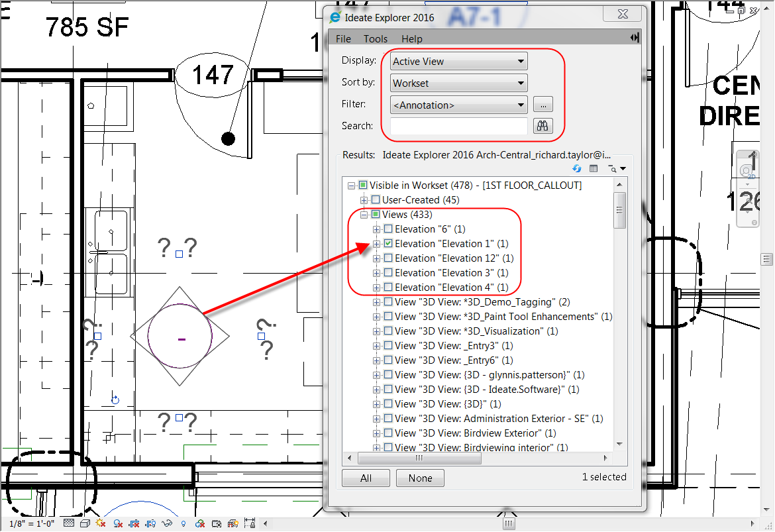Click the results list vertical scrollbar thumb
This screenshot has width=775, height=532.
[619, 210]
